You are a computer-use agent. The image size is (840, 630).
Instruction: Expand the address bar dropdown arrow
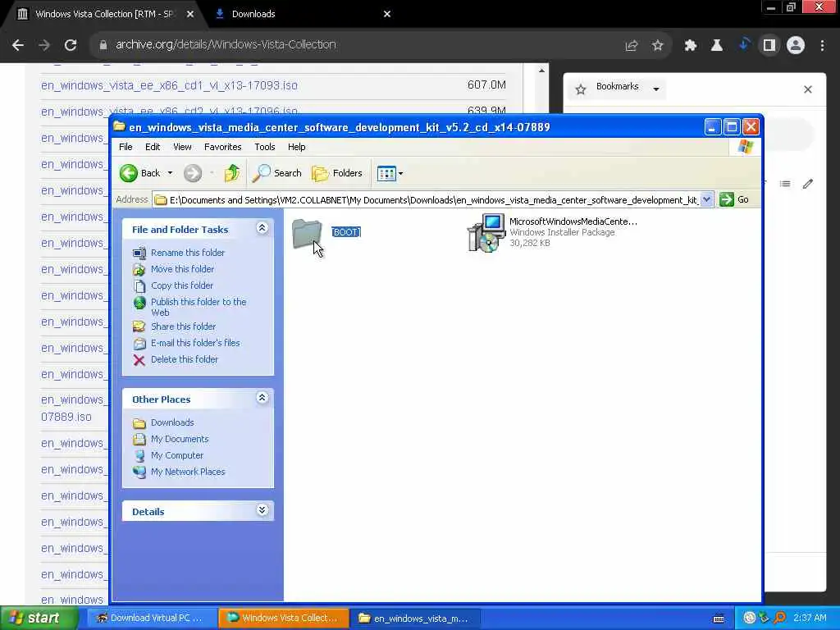tap(706, 200)
